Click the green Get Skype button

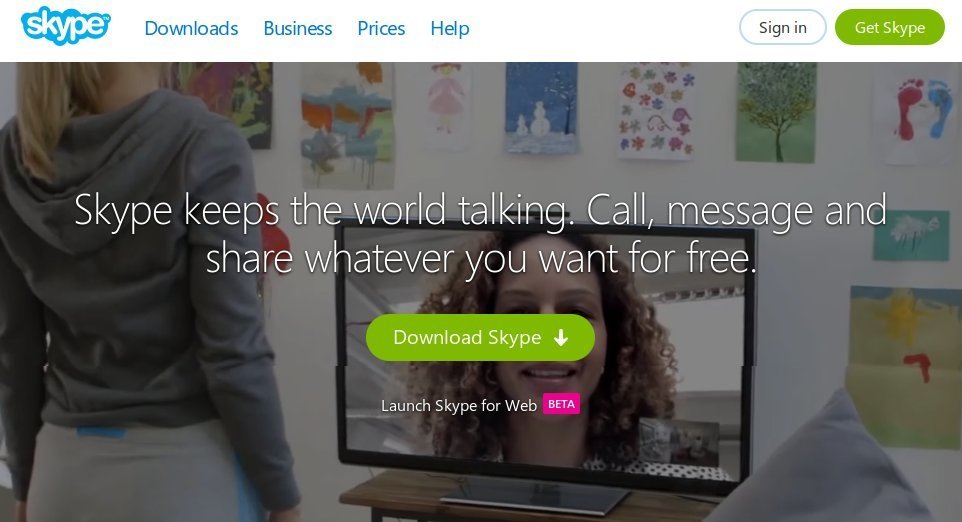890,28
